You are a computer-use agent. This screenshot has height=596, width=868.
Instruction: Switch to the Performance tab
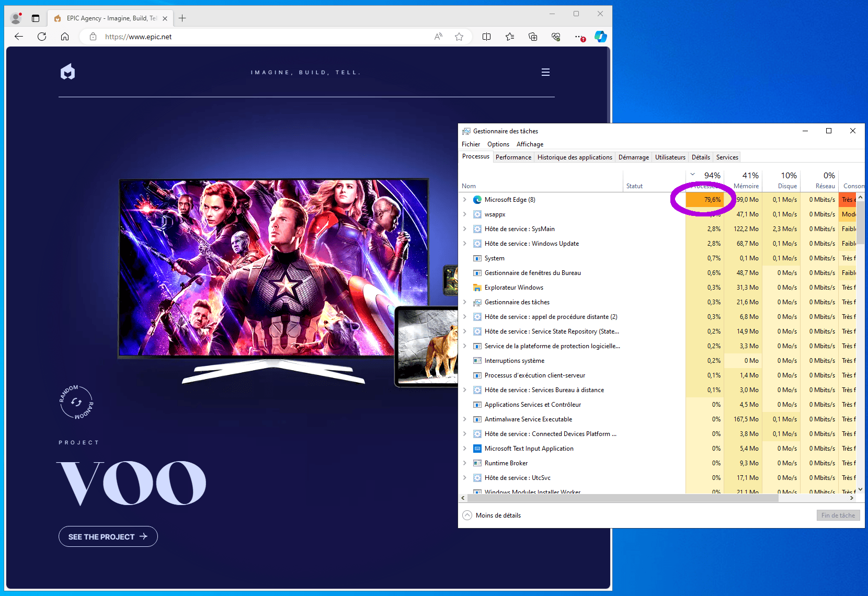coord(513,157)
